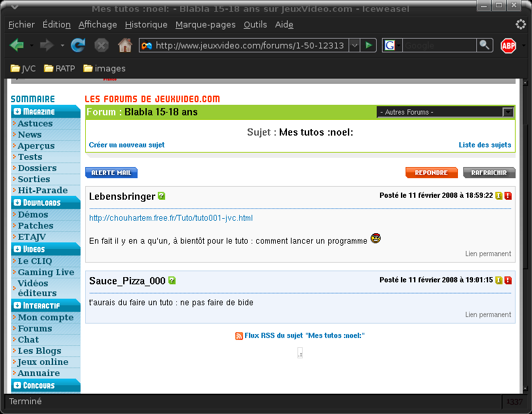Go back with the green arrow
This screenshot has width=532, height=414.
click(x=16, y=45)
